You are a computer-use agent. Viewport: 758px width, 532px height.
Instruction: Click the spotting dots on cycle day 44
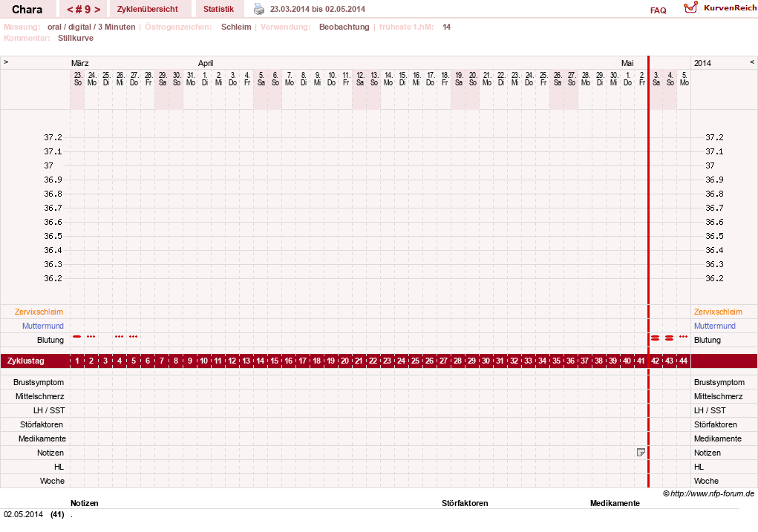coord(683,336)
